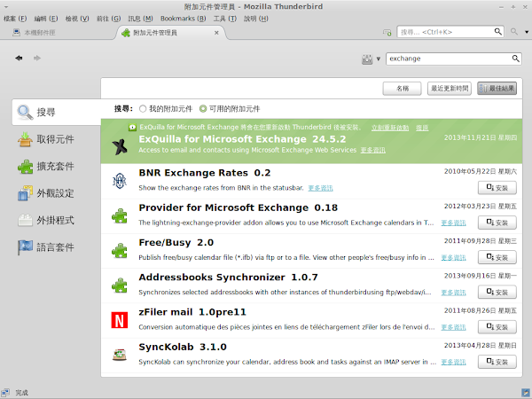The height and width of the screenshot is (399, 532).
Task: Open the 編輯 (E) menu
Action: coord(46,19)
